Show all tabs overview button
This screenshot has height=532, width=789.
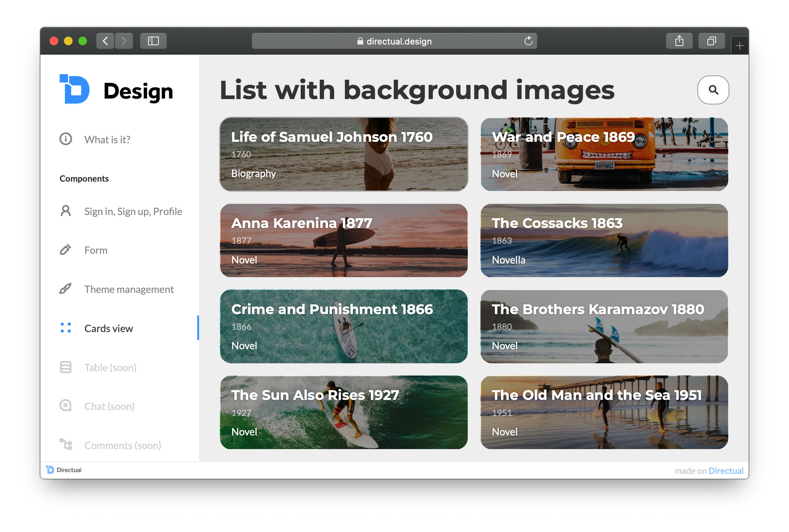pos(711,41)
